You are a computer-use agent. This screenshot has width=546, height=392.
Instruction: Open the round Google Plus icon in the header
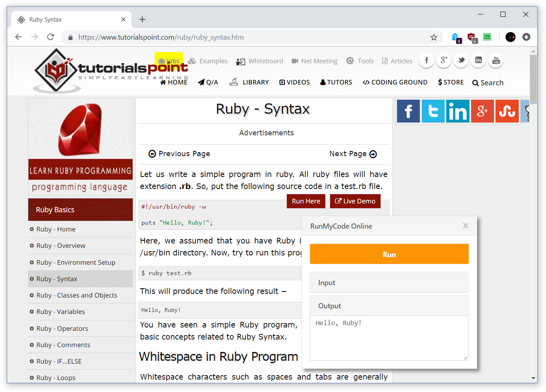coord(444,60)
